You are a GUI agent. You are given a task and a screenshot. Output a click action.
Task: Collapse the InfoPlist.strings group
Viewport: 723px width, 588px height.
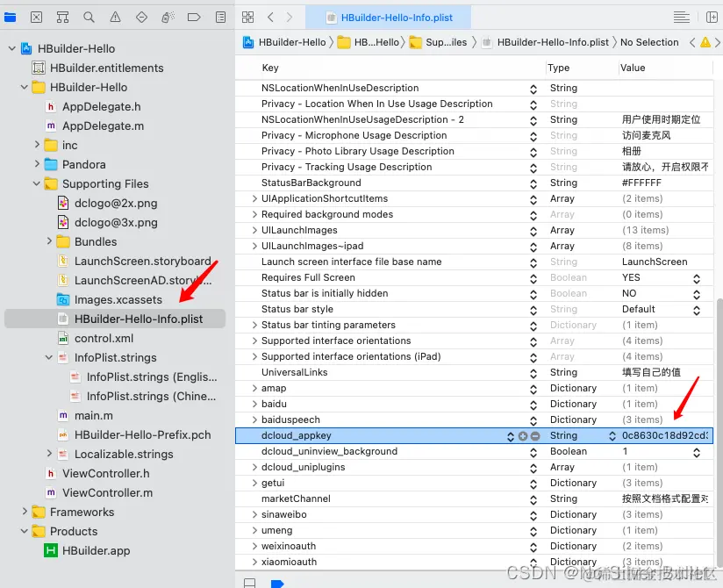pyautogui.click(x=49, y=357)
